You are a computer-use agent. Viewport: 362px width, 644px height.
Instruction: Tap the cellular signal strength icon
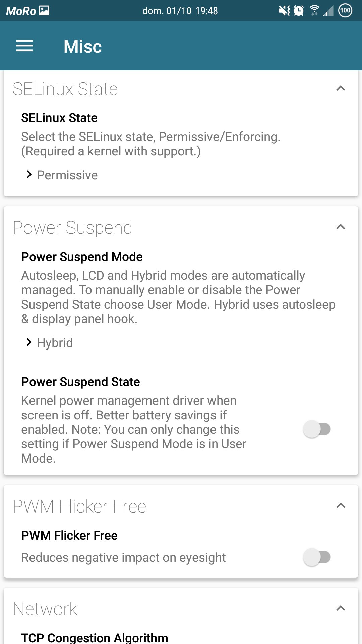point(328,11)
